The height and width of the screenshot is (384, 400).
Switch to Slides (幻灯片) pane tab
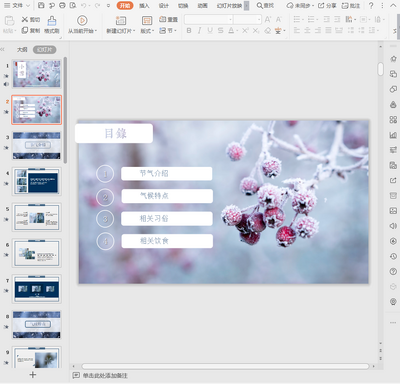point(44,50)
